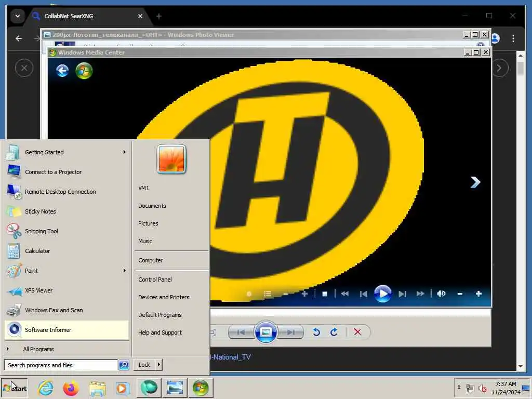
Task: Click the Media Center back arrow
Action: 62,71
